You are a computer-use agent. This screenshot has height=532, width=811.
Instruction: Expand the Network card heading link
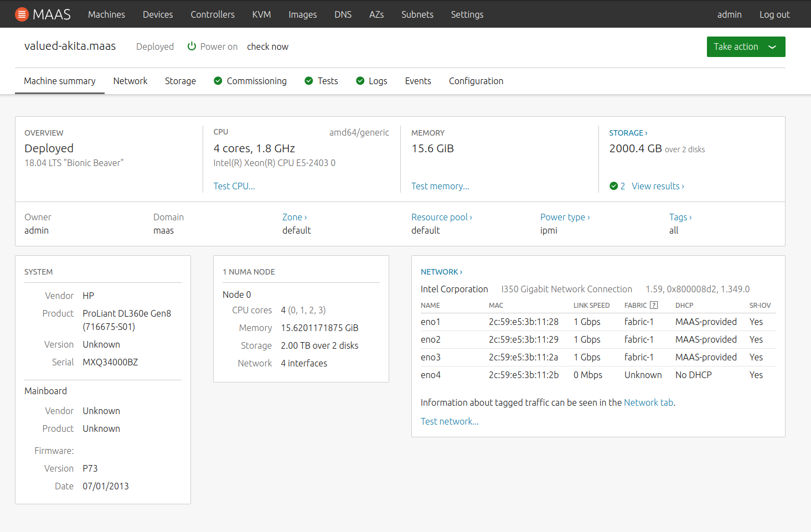[441, 272]
